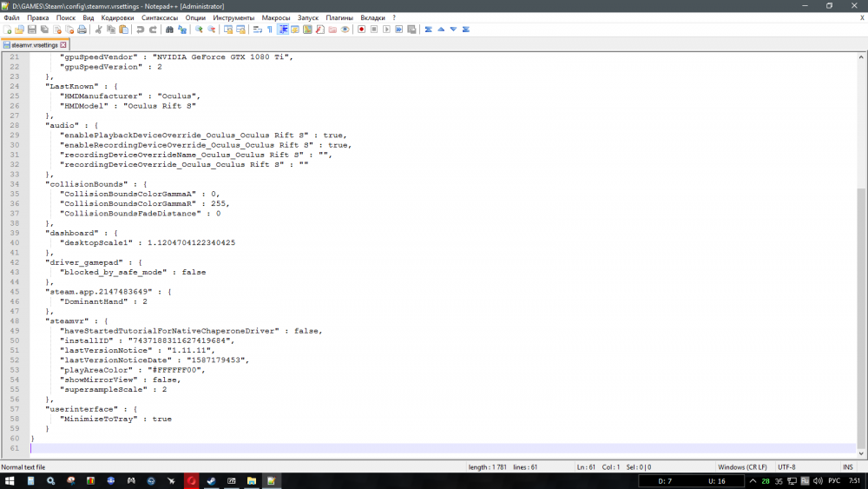Open the Document Map panel icon

click(307, 30)
